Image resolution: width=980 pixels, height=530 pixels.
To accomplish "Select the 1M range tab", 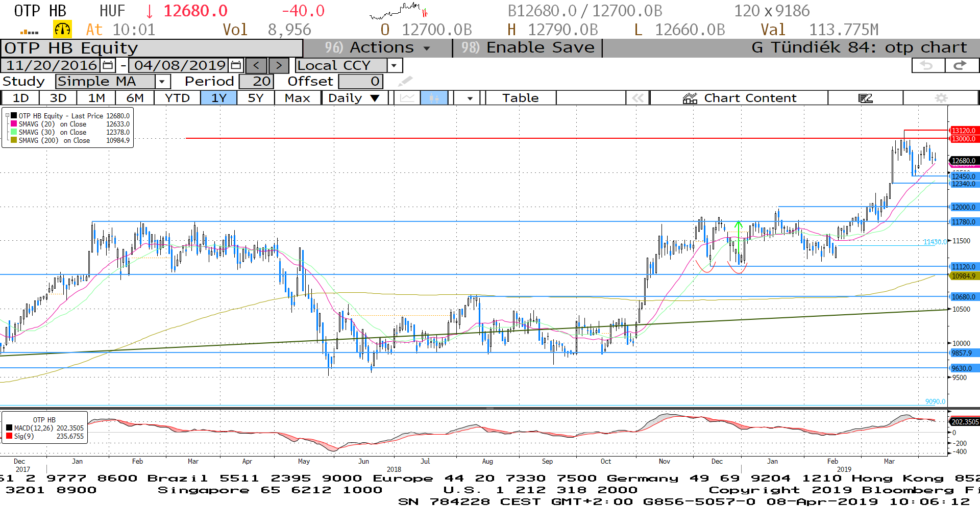I will pos(96,98).
